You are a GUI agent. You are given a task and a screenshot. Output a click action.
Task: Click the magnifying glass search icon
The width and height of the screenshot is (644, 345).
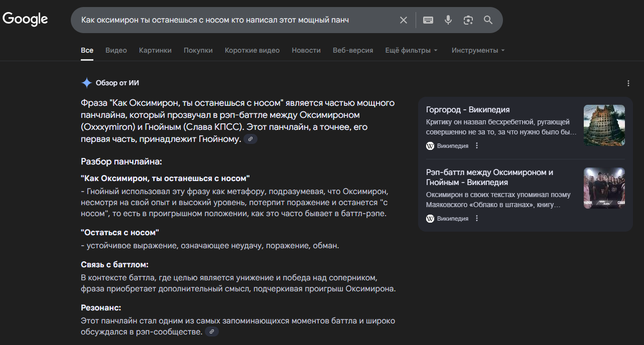[x=488, y=20]
